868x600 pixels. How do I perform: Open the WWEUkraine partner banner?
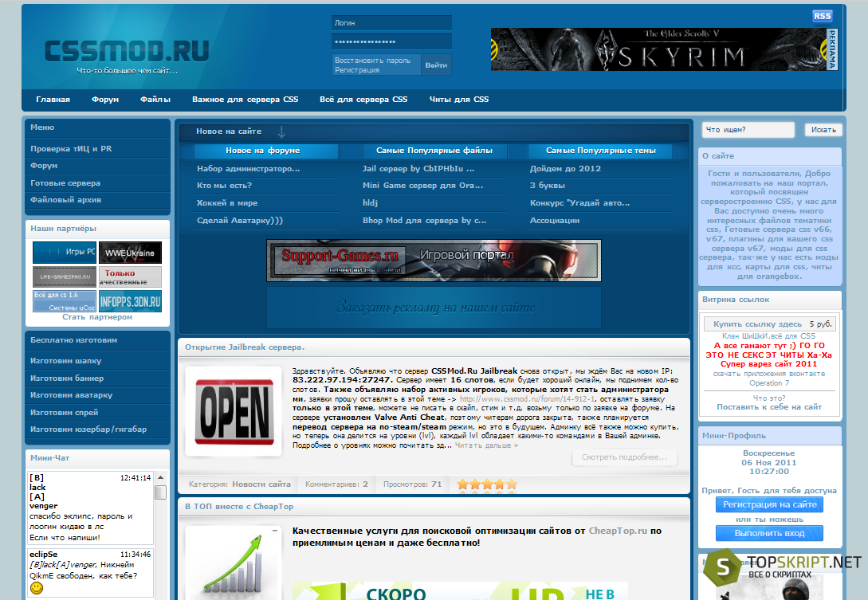[x=130, y=253]
